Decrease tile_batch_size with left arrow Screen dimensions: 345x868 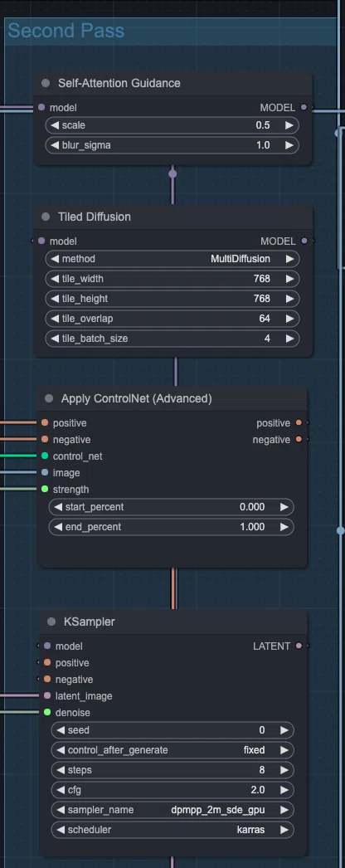click(x=55, y=339)
